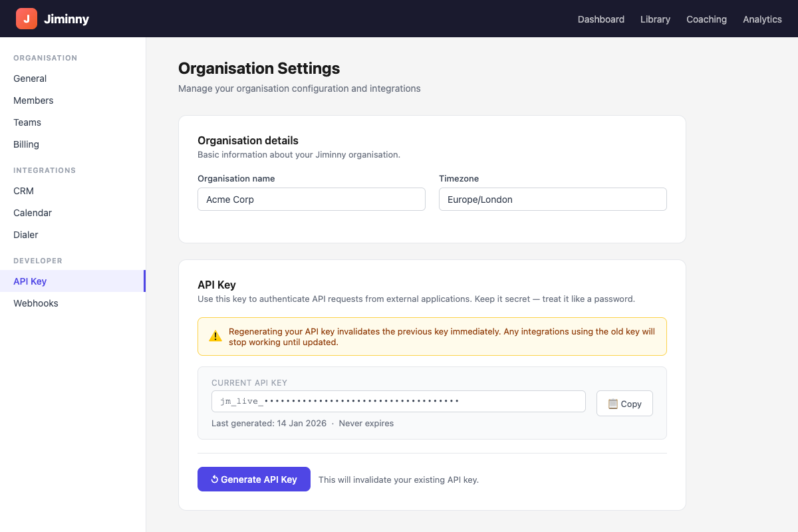Copy the current API key
Screen dimensions: 798x532
click(624, 403)
